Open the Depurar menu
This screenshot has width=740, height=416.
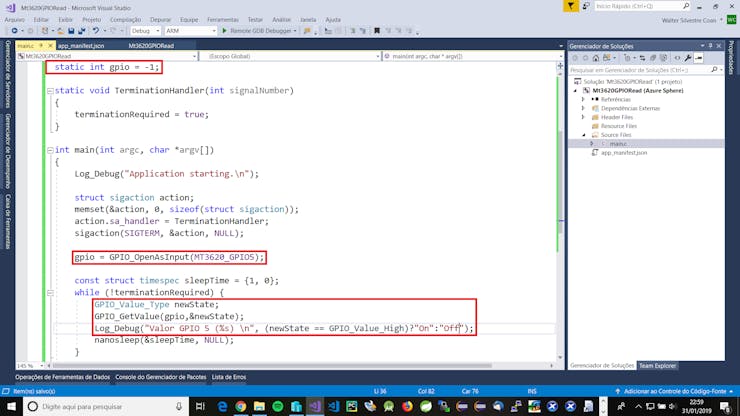160,20
